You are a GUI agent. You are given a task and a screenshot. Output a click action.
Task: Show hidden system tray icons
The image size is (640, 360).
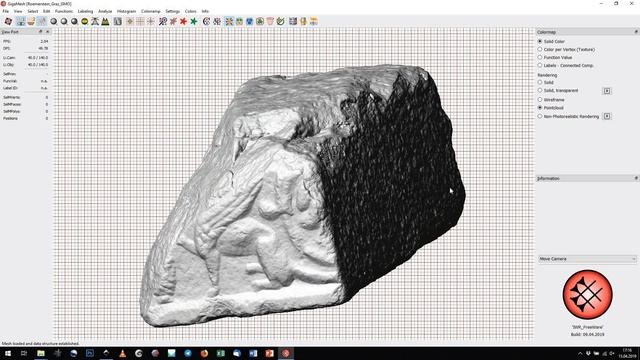[580, 353]
